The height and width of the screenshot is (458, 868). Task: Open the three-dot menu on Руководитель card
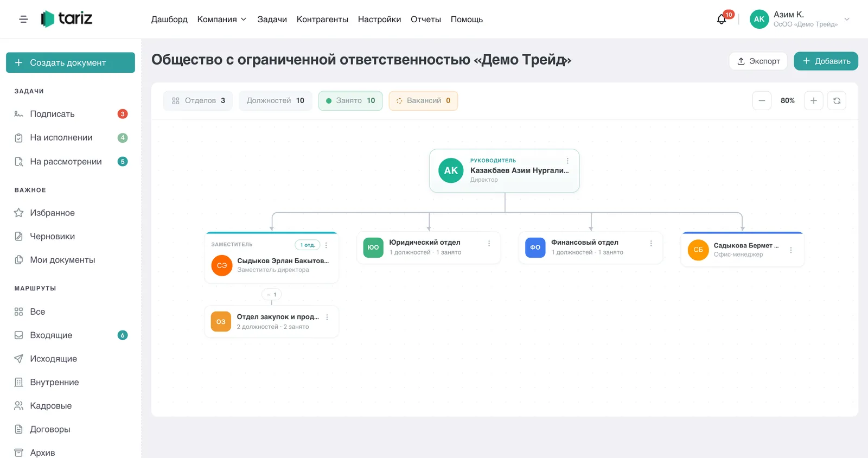567,161
